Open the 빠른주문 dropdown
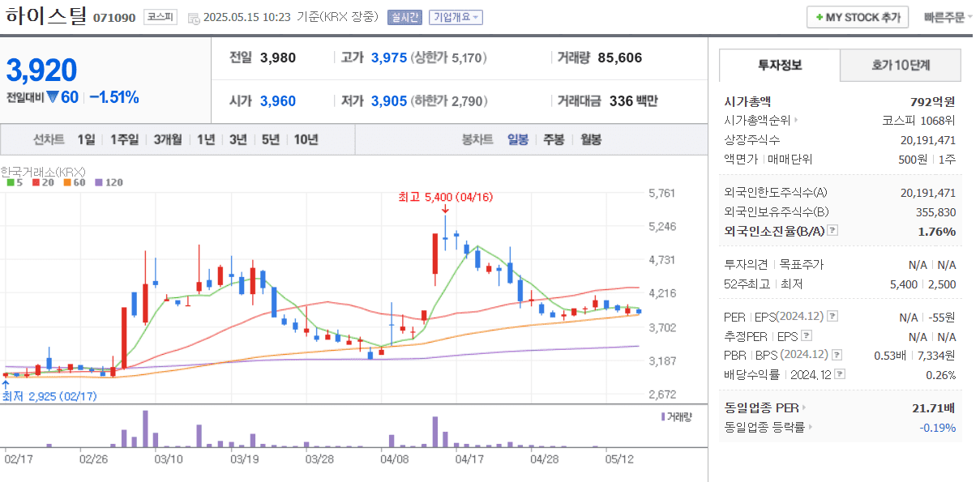This screenshot has height=482, width=980. pos(948,17)
